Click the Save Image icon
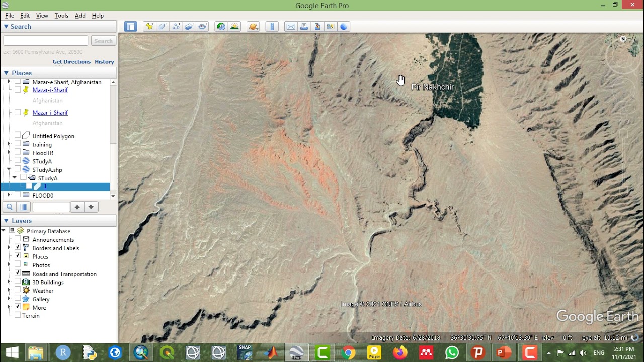Viewport: 644px width, 362px height. (x=317, y=27)
